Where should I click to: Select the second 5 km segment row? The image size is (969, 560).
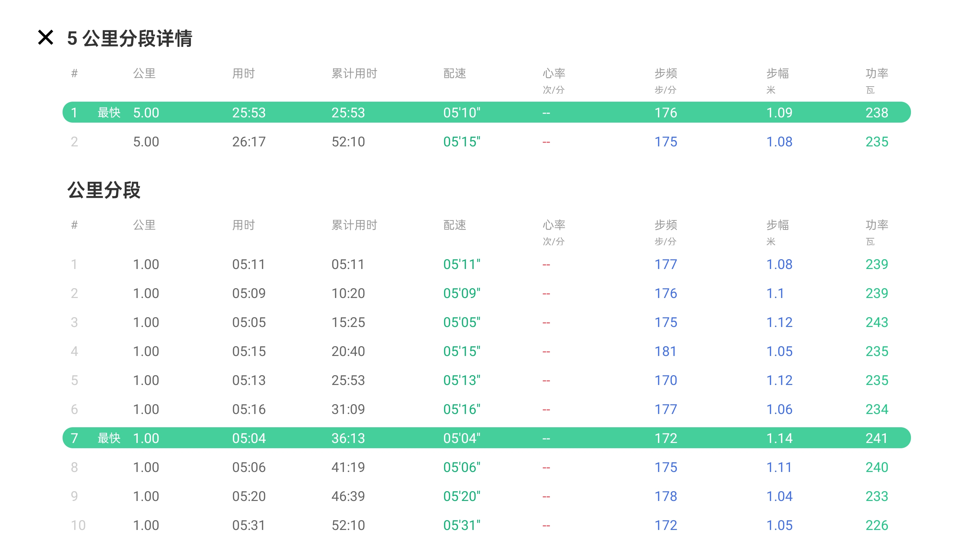[x=486, y=141]
